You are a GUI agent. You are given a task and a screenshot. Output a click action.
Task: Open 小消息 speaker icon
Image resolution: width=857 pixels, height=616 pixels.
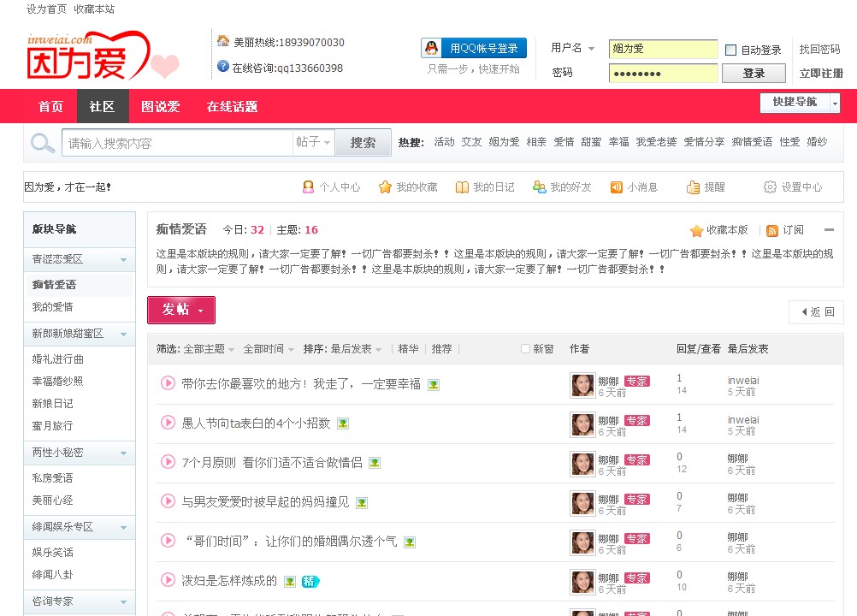click(x=617, y=187)
